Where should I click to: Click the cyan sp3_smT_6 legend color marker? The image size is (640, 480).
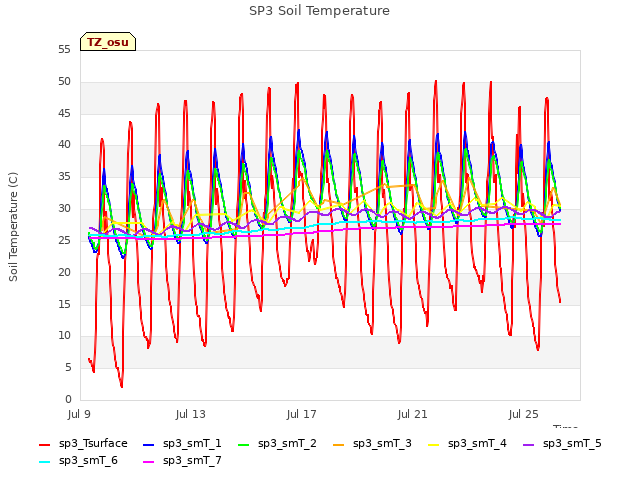pyautogui.click(x=44, y=462)
